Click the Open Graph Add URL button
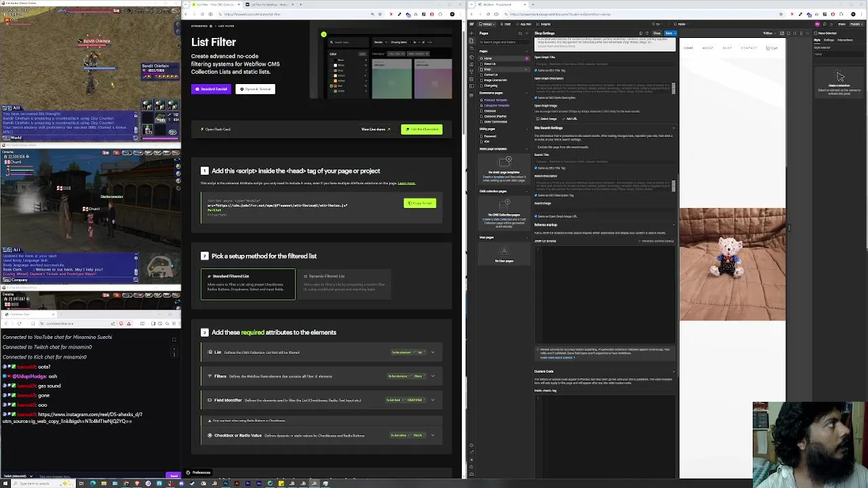 (x=570, y=119)
